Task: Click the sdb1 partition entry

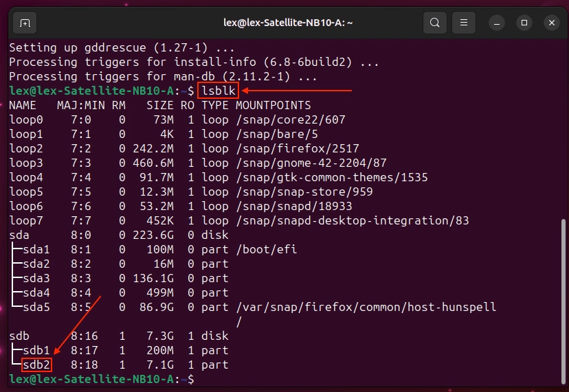Action: 36,350
